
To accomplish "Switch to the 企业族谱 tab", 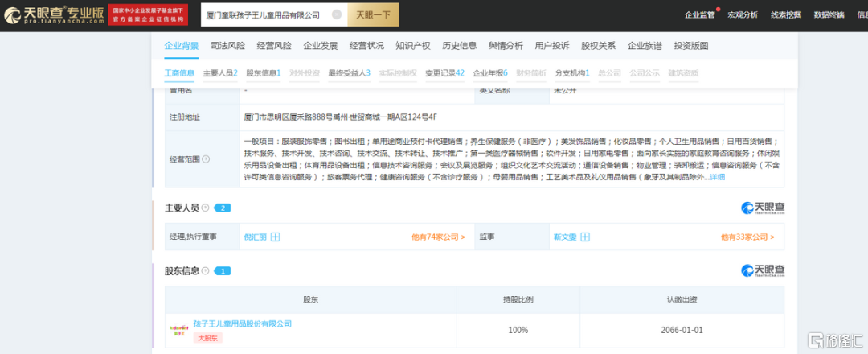I will point(645,46).
